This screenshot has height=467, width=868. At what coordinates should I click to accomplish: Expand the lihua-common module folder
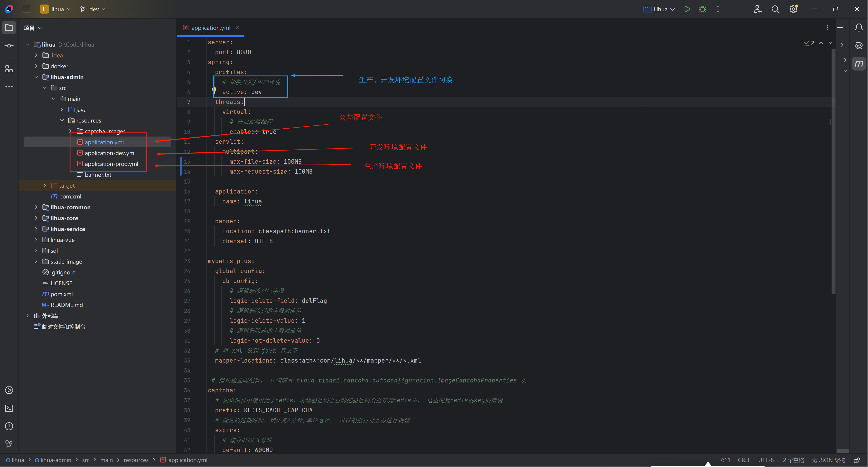tap(36, 207)
